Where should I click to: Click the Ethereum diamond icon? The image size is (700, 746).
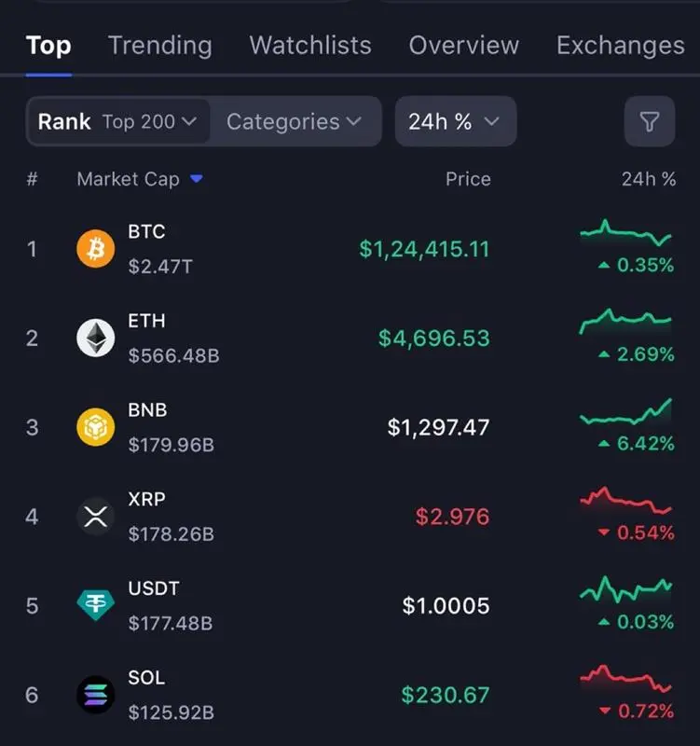pyautogui.click(x=95, y=338)
